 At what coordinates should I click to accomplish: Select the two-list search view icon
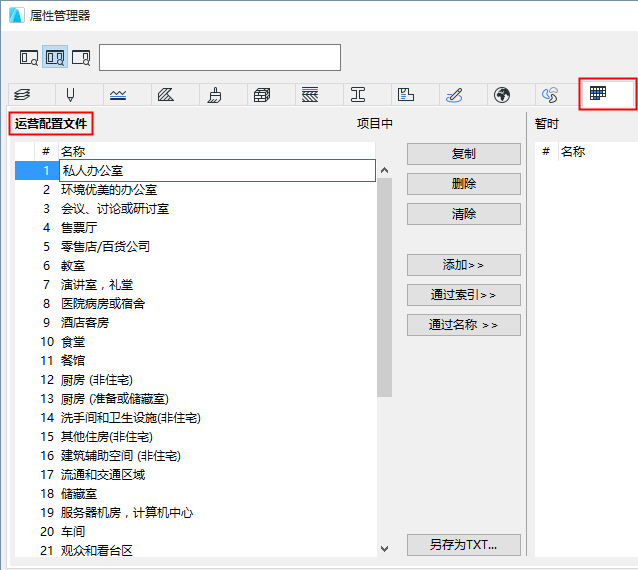click(55, 57)
